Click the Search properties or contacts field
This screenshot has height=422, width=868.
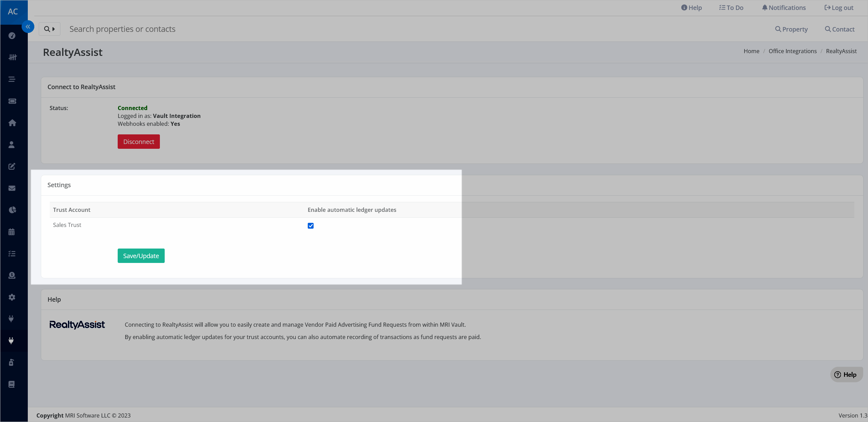tap(412, 29)
